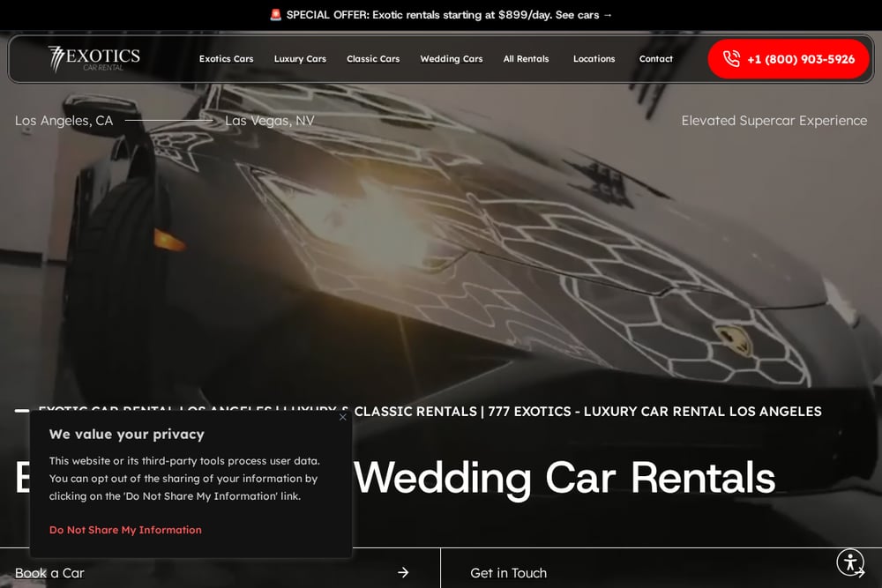Viewport: 882px width, 588px height.
Task: Click the See cars special offer link
Action: [x=583, y=15]
